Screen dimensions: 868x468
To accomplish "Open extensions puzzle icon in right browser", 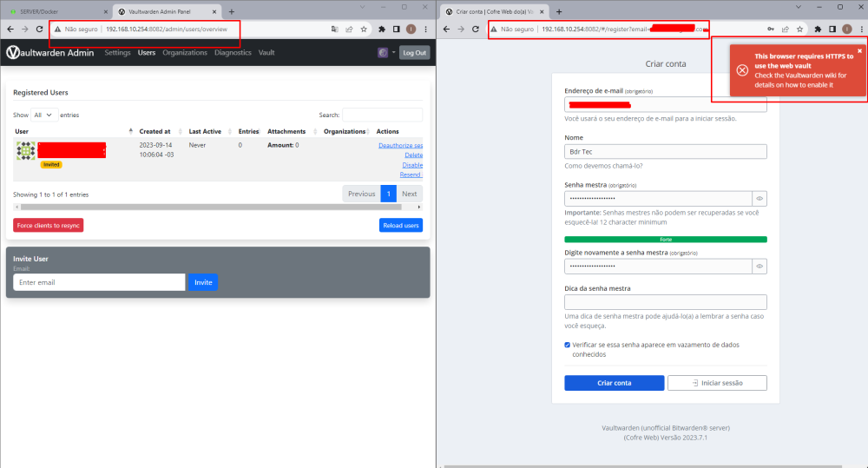I will pyautogui.click(x=818, y=29).
